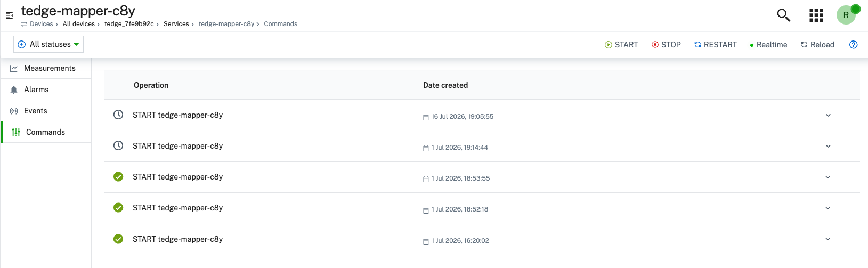Expand the 16 Jul 2026, 19:05:55 operation row
This screenshot has width=868, height=268.
828,115
